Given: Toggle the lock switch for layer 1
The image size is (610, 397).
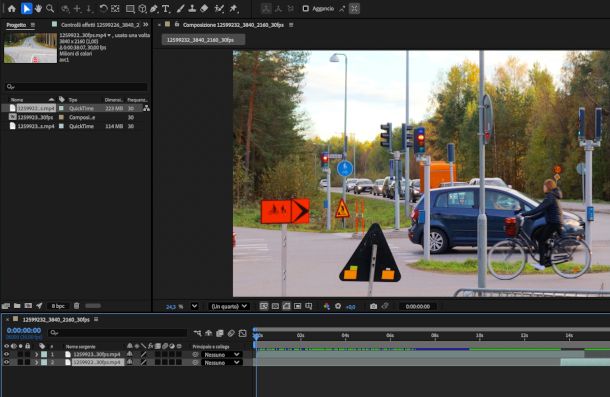Looking at the screenshot, I should pos(28,354).
